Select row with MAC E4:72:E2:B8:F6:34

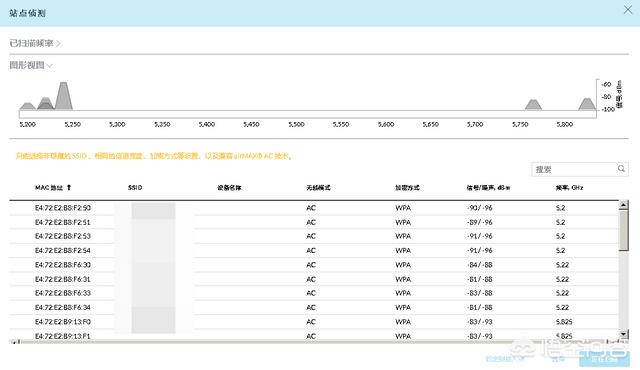[x=313, y=308]
